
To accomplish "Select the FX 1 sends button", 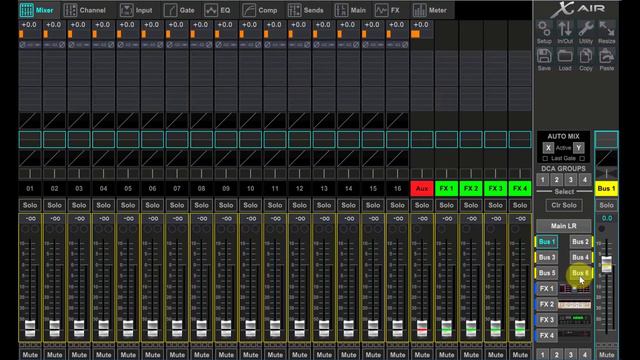I will (x=546, y=289).
